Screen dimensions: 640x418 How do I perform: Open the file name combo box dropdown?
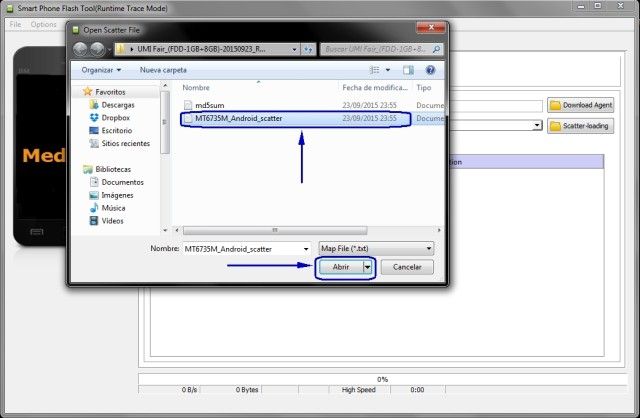[306, 249]
